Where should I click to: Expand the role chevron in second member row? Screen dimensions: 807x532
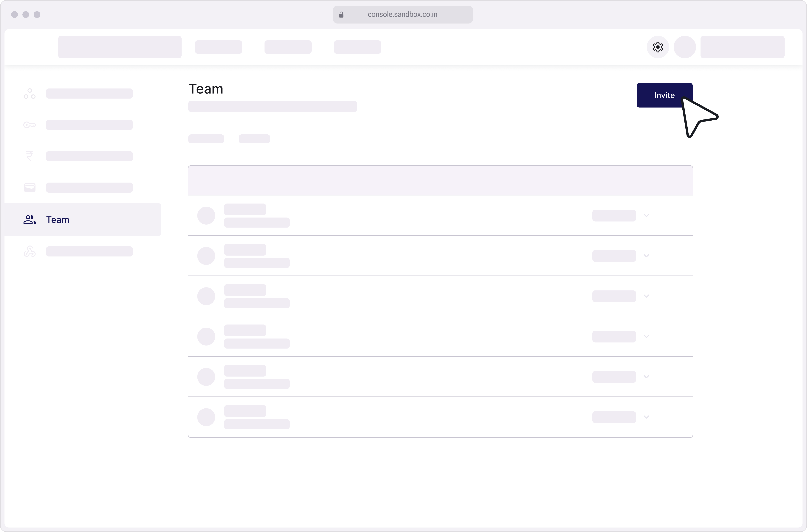click(x=646, y=256)
